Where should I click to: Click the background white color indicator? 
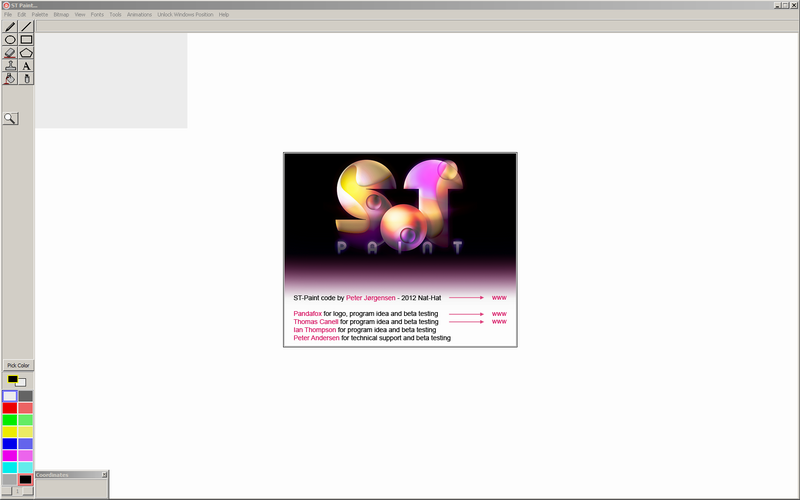[x=22, y=383]
